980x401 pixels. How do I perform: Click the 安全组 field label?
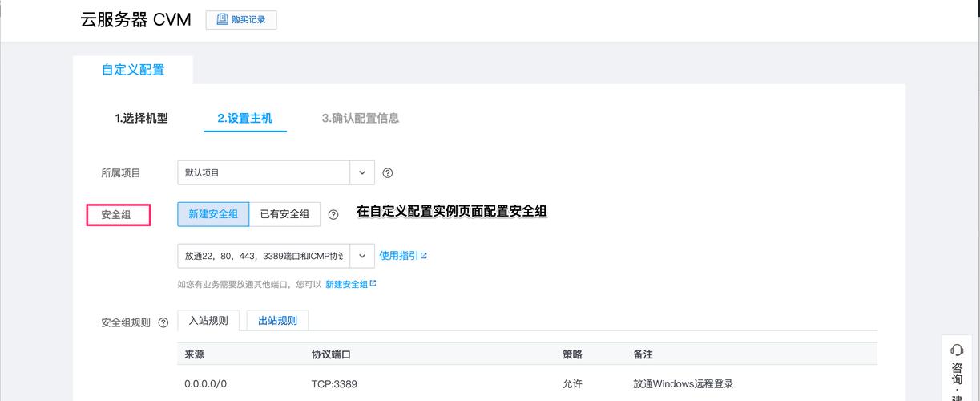115,215
